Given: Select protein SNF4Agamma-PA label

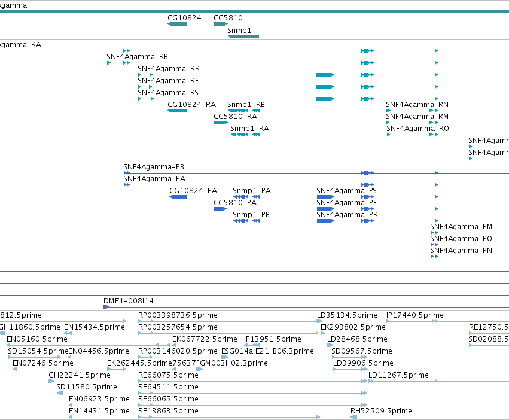Looking at the screenshot, I should point(154,179).
